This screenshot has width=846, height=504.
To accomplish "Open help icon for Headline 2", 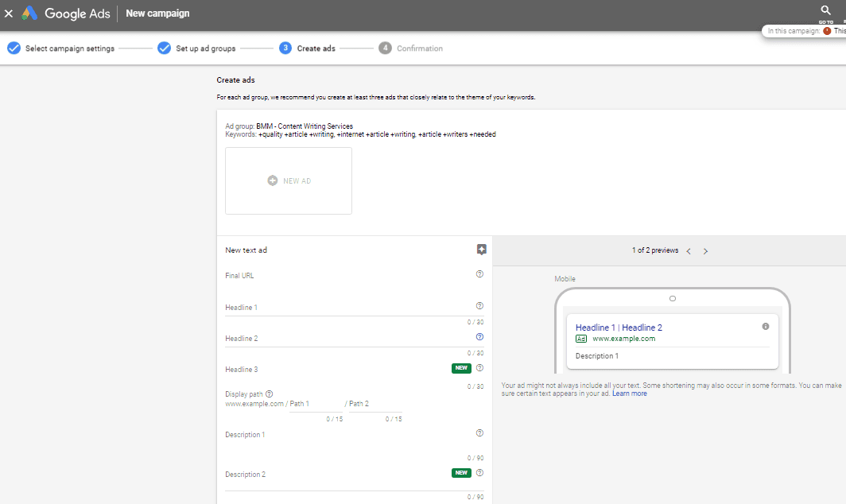I will 479,337.
